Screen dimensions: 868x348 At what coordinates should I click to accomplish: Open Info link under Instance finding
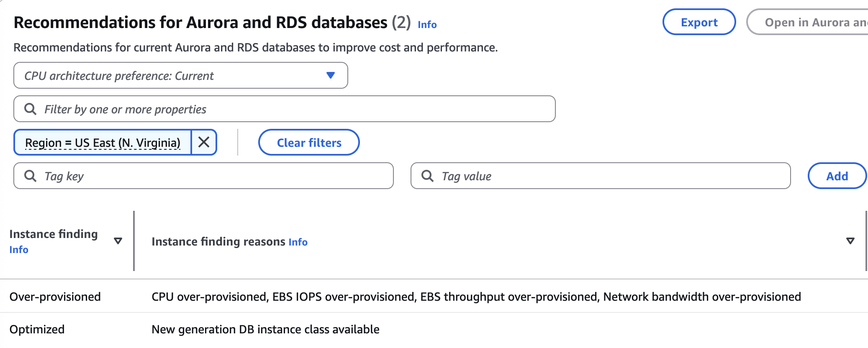pyautogui.click(x=19, y=250)
